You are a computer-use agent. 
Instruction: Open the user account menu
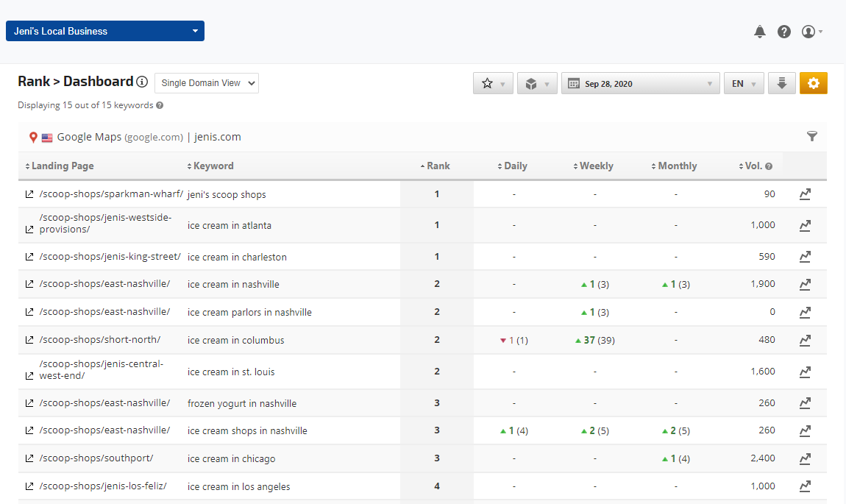pyautogui.click(x=811, y=32)
